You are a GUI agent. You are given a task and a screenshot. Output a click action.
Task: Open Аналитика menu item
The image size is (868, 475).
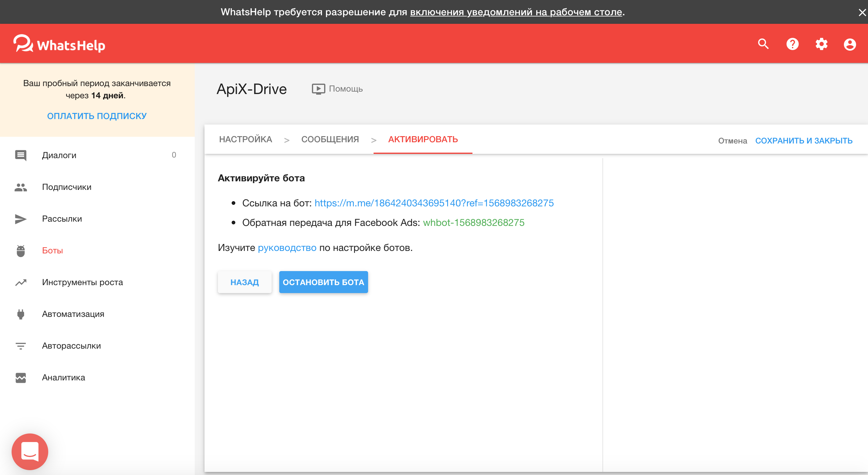coord(97,377)
